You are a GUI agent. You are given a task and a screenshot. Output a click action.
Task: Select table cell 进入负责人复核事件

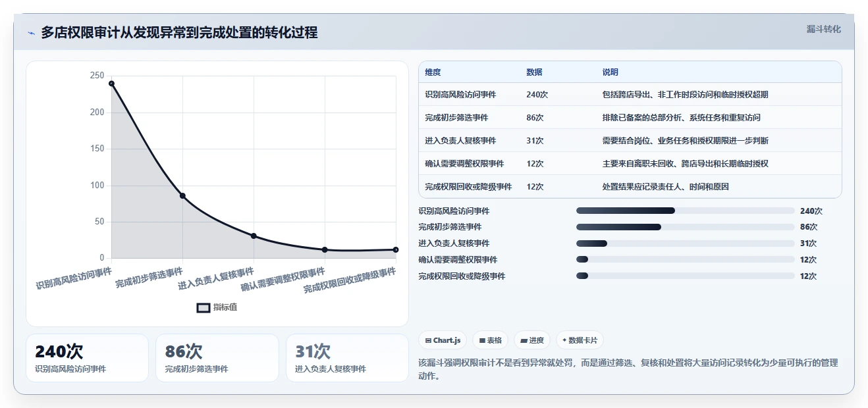tap(461, 141)
